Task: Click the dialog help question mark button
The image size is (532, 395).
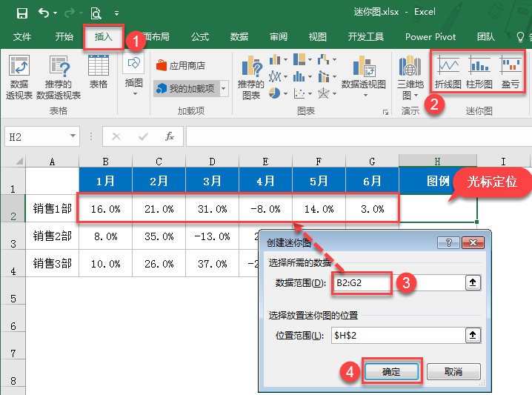Action: 448,242
